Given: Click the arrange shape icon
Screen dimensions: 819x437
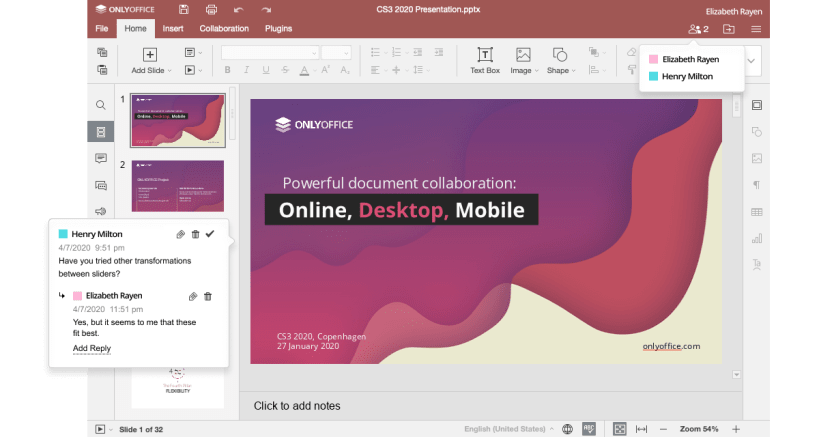Looking at the screenshot, I should (x=596, y=52).
